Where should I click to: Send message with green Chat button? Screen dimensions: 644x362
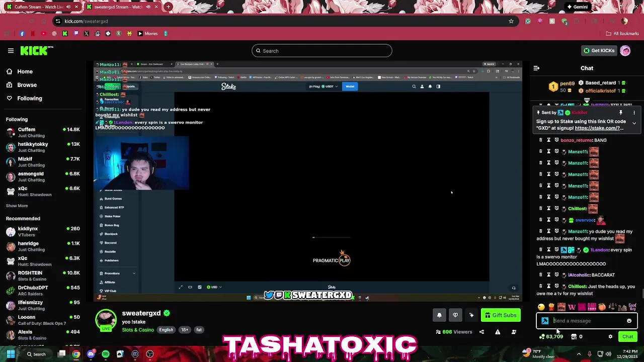pyautogui.click(x=628, y=337)
